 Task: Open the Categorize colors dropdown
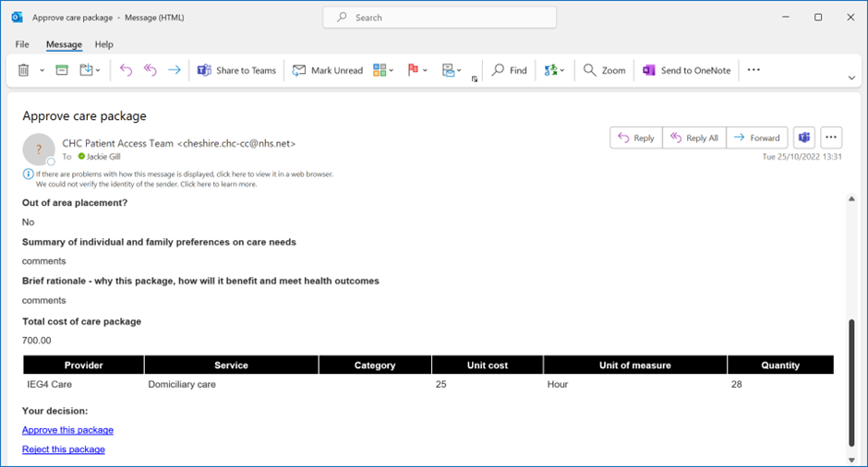383,70
